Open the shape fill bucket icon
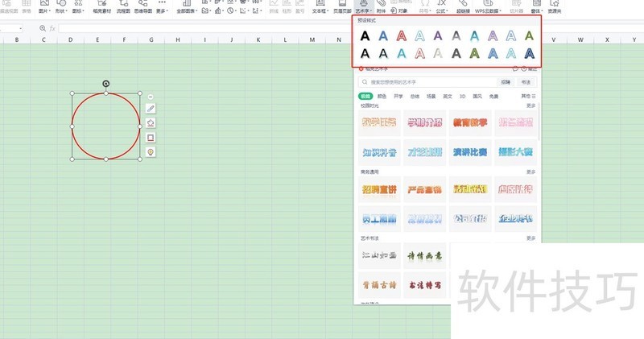Viewport: 644px width, 339px height. pyautogui.click(x=151, y=122)
